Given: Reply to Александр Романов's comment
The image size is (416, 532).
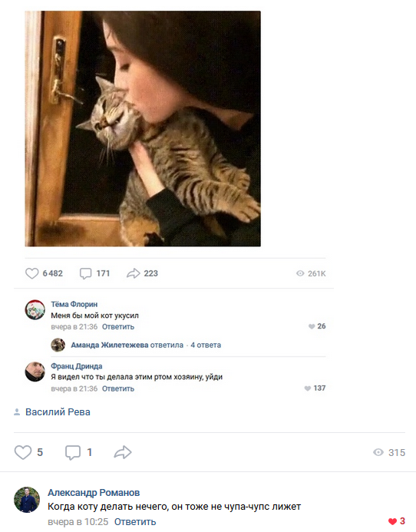Looking at the screenshot, I should click(135, 521).
